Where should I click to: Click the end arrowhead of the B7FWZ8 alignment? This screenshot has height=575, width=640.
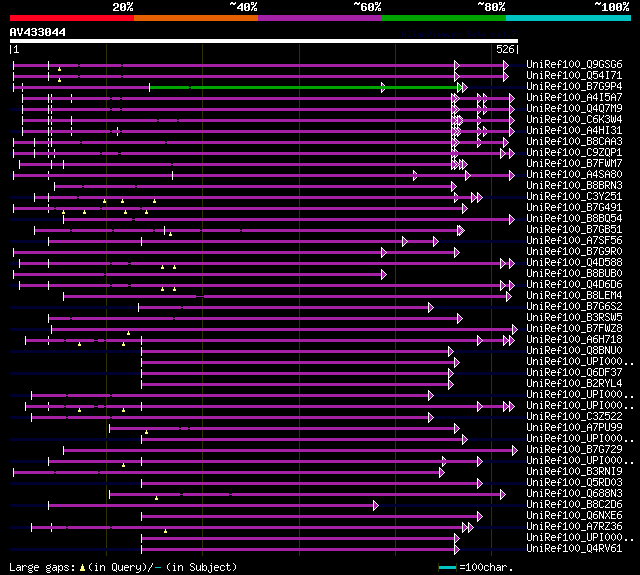click(515, 330)
